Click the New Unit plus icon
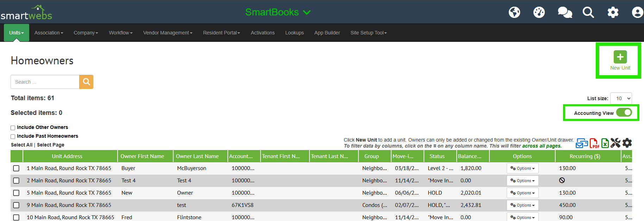 (620, 57)
